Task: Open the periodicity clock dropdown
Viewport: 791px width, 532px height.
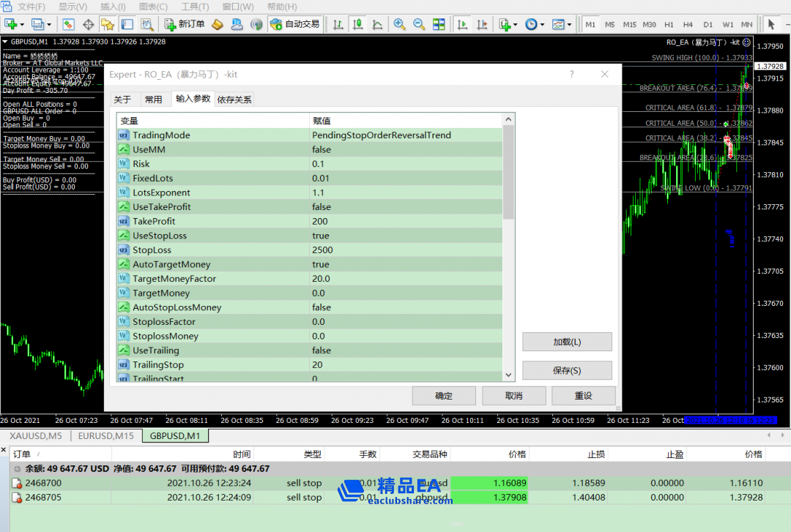Action: (x=542, y=24)
